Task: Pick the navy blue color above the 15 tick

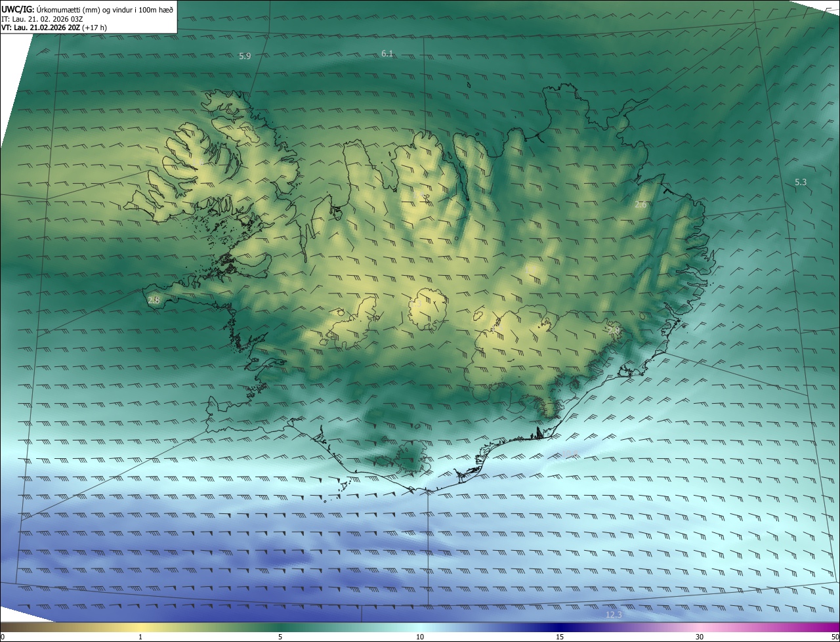Action: click(560, 627)
